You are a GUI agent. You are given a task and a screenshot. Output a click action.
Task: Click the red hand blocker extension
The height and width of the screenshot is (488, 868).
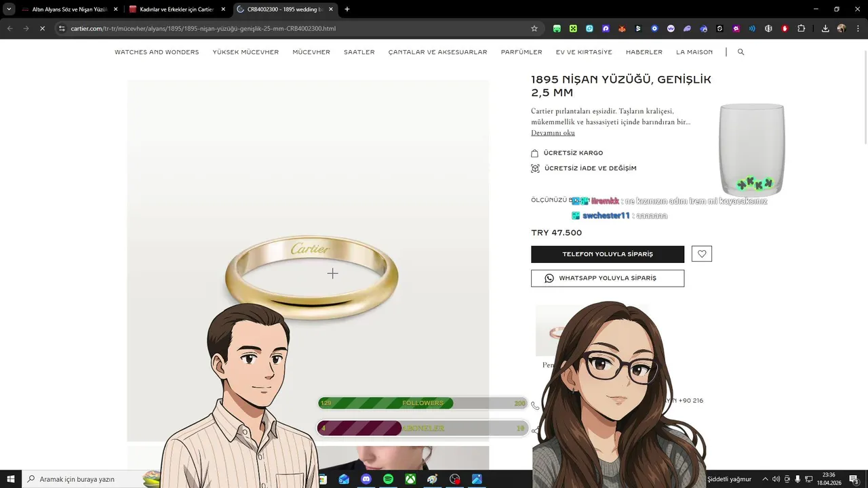[785, 28]
